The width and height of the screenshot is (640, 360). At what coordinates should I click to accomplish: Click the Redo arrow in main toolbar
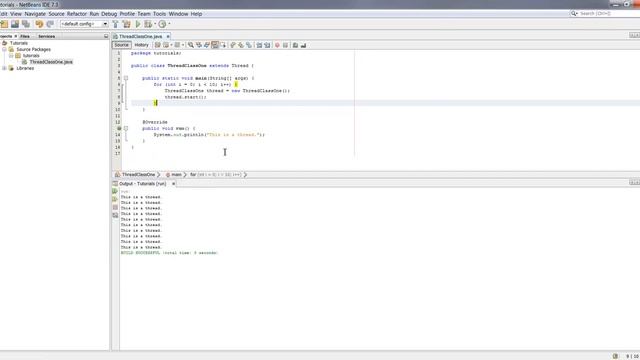(x=50, y=24)
